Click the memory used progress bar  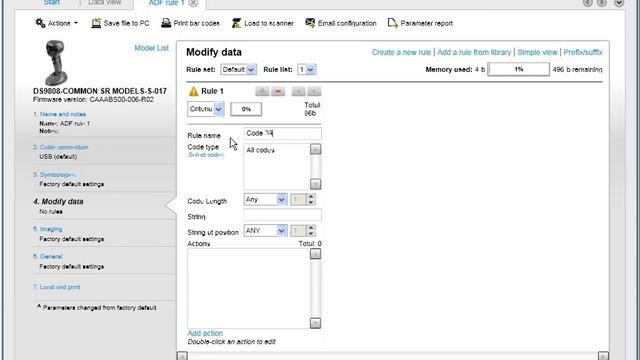pyautogui.click(x=518, y=69)
